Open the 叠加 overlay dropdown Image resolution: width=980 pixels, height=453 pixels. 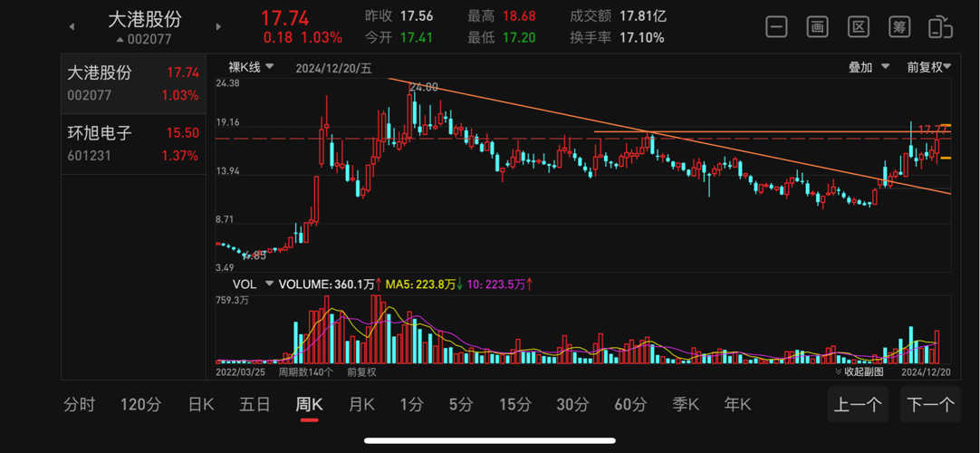[x=870, y=67]
